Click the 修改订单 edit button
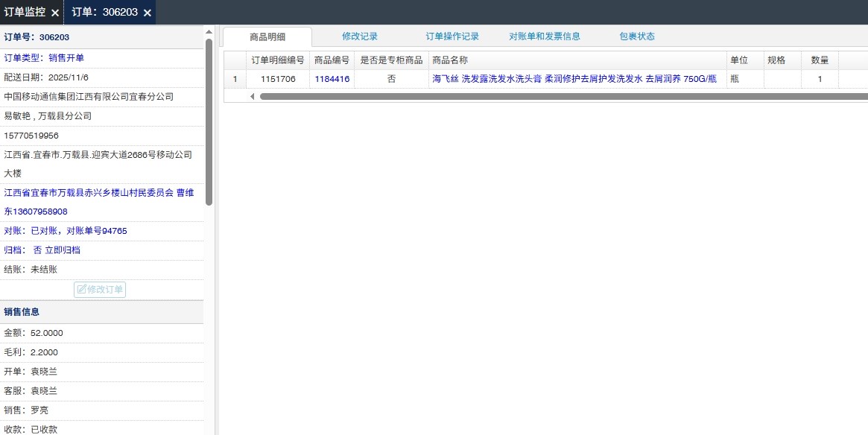 click(x=100, y=289)
